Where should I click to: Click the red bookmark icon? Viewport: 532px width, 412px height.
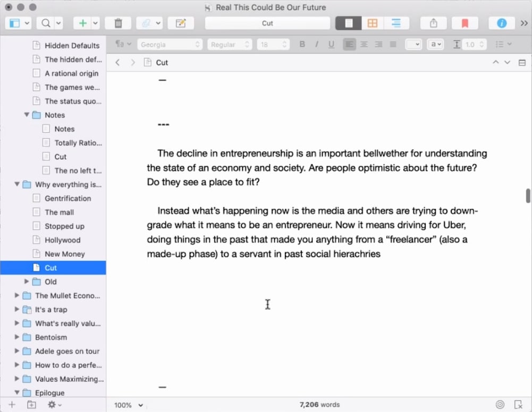[x=465, y=23]
